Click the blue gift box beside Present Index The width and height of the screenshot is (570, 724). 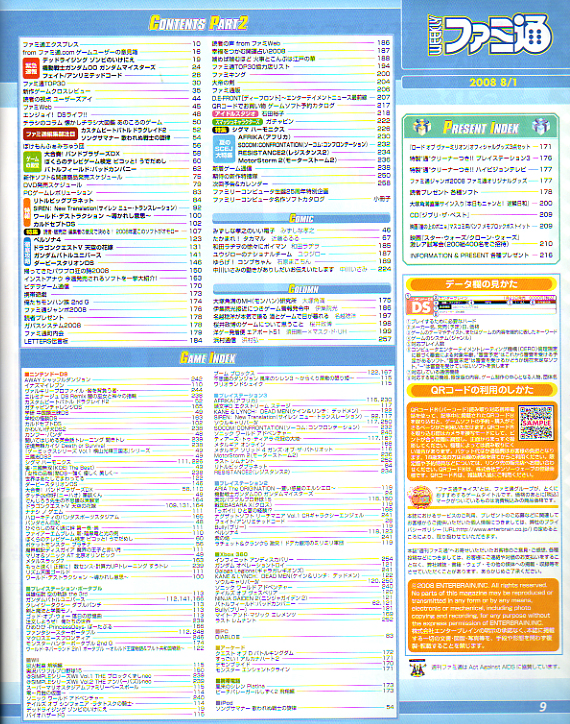(541, 126)
